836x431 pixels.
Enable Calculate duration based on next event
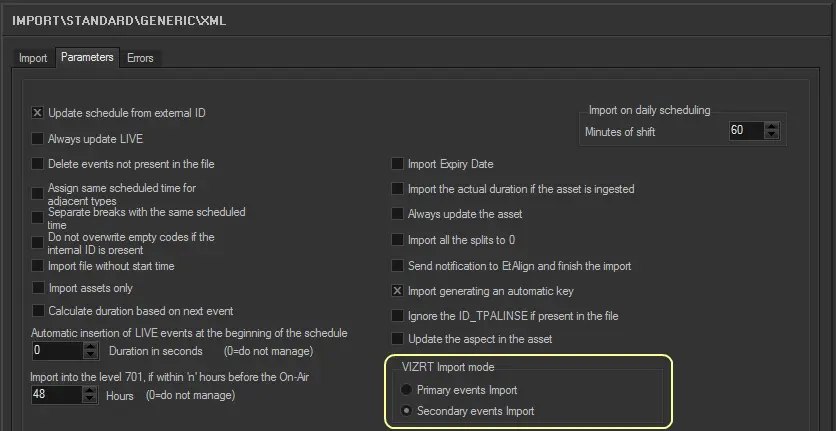pyautogui.click(x=38, y=311)
